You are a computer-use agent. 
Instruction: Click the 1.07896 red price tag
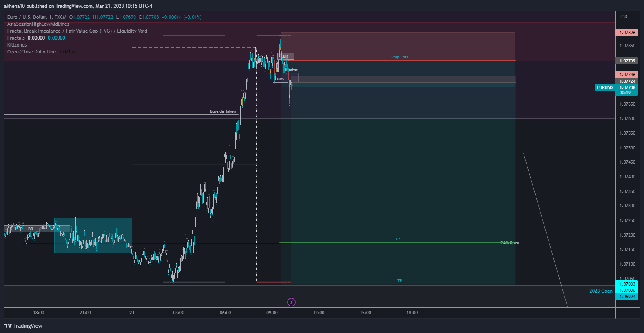(627, 33)
